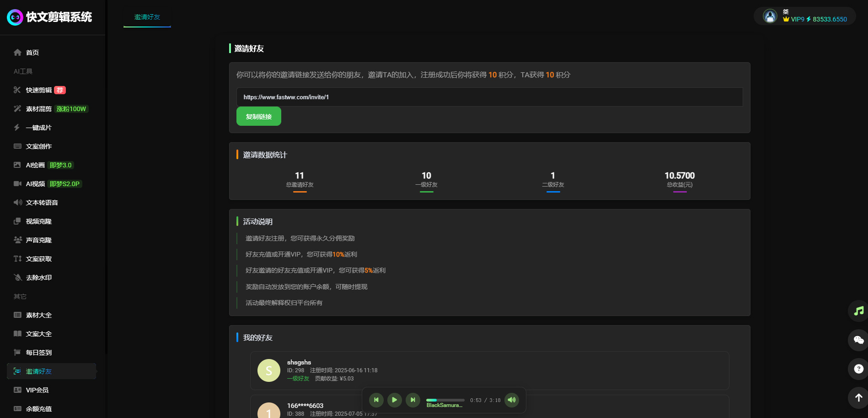This screenshot has width=868, height=418.
Task: Click the invite link input field
Action: click(489, 97)
